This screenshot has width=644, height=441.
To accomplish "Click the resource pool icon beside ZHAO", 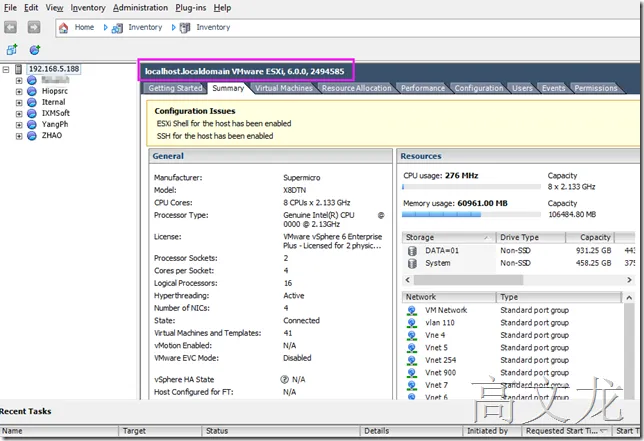I will tap(32, 136).
